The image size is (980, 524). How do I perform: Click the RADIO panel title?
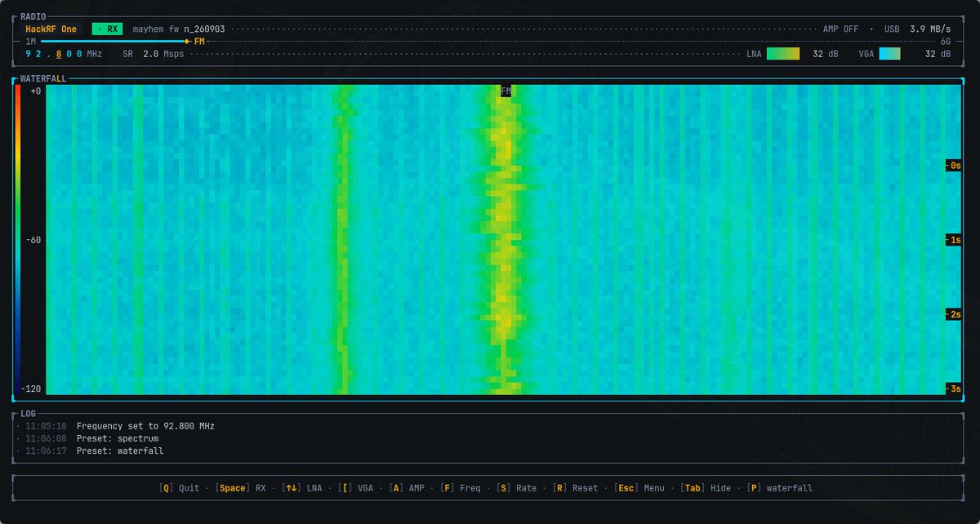coord(33,16)
